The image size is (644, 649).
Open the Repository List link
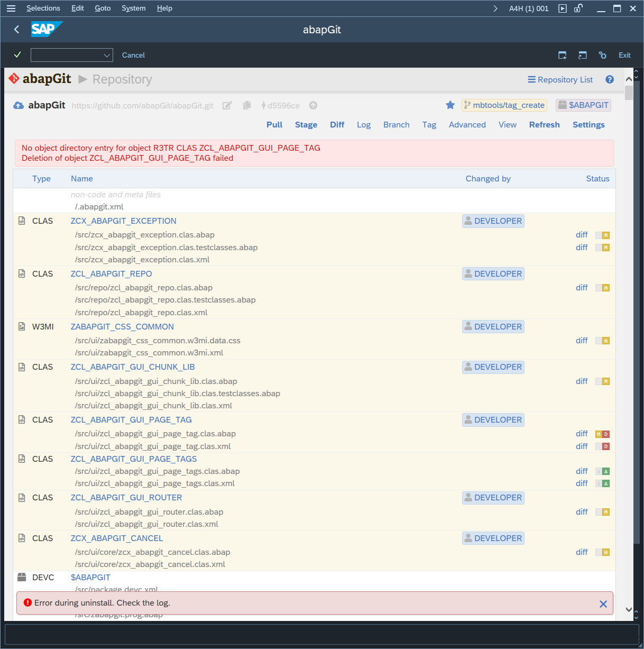pyautogui.click(x=560, y=79)
